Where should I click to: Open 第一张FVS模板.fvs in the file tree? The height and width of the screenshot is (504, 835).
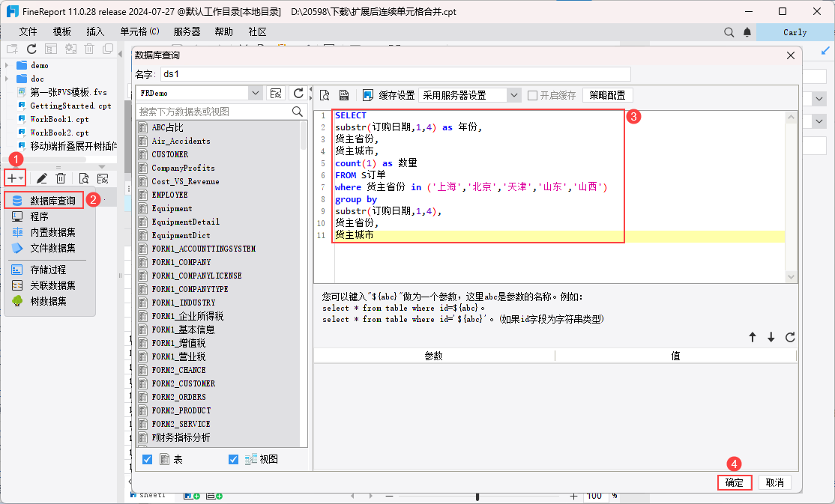(x=68, y=92)
